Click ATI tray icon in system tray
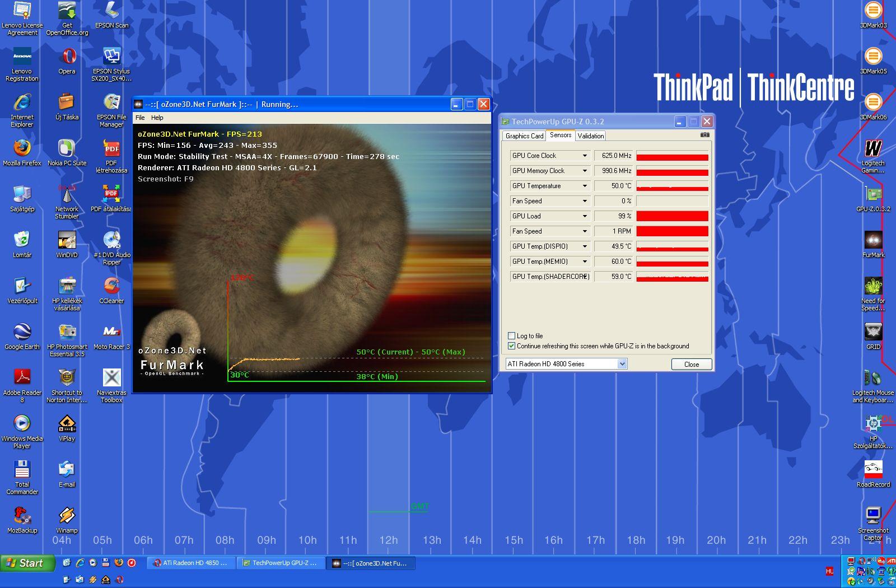This screenshot has height=588, width=896. point(890,561)
